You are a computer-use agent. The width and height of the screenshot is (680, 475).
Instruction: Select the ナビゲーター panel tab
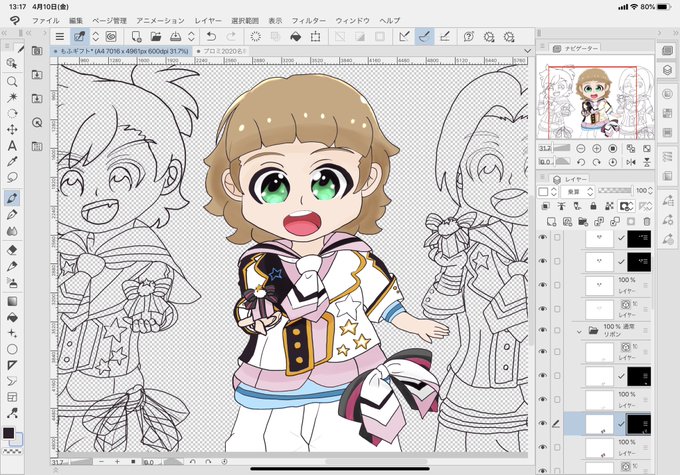point(577,49)
